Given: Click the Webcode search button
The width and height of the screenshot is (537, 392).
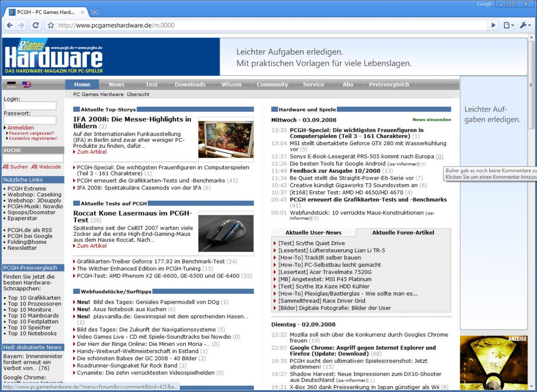Looking at the screenshot, I should [46, 167].
